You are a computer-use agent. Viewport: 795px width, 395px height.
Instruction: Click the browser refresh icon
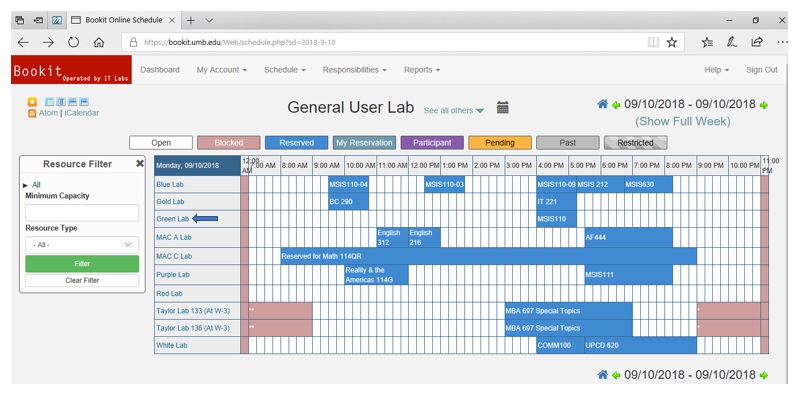tap(74, 42)
